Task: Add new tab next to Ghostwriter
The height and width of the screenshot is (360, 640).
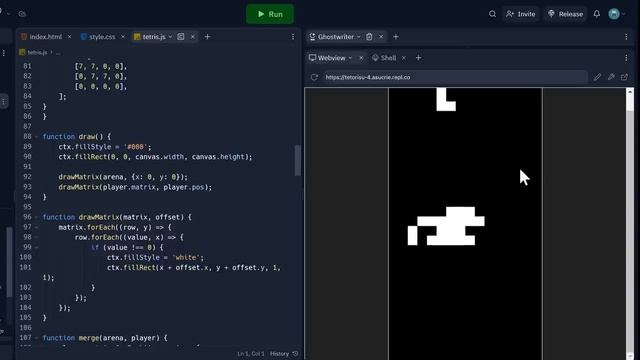Action: (x=396, y=37)
